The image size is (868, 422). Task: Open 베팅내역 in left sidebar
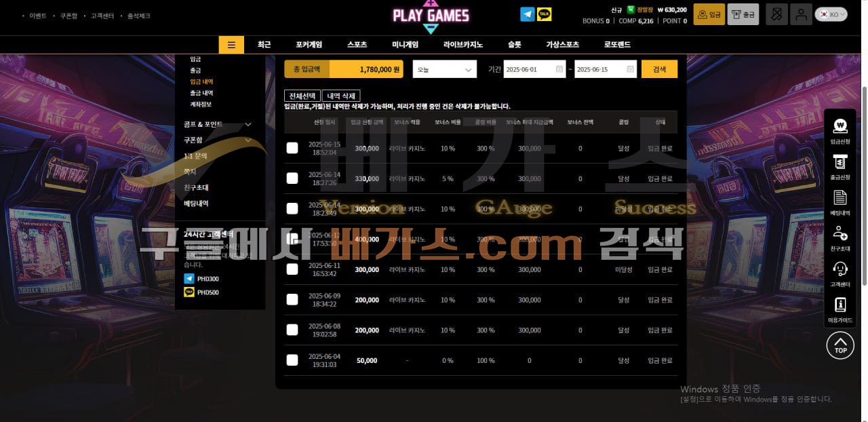(196, 203)
